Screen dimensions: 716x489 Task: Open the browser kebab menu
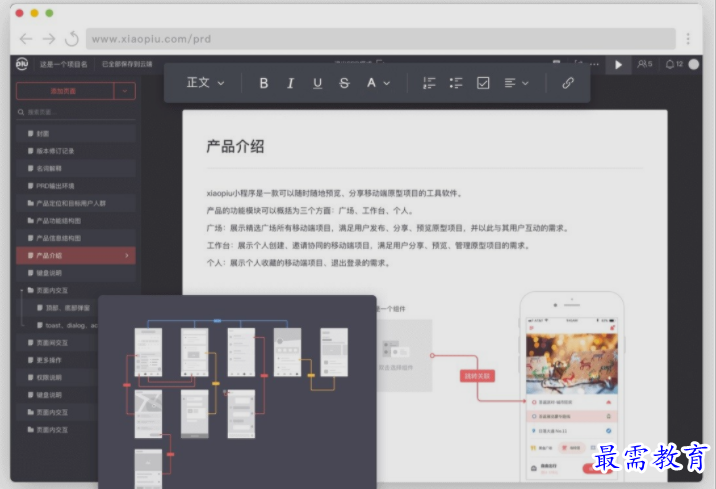tap(688, 39)
